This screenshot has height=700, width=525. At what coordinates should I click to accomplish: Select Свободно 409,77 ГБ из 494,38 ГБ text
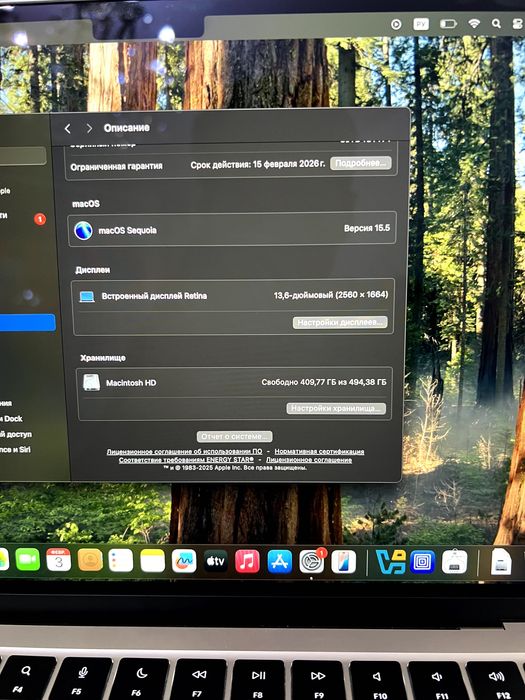(x=324, y=382)
